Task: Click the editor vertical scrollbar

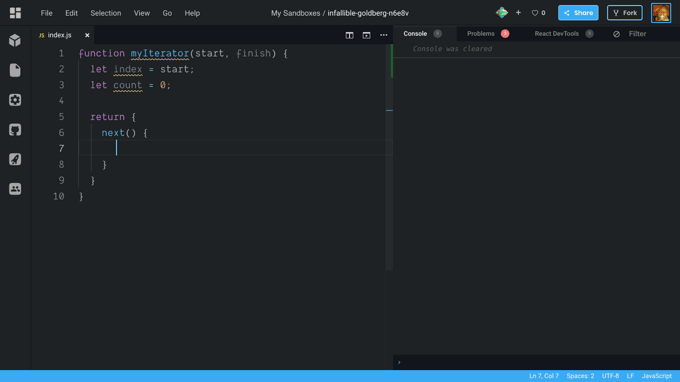Action: [389, 157]
